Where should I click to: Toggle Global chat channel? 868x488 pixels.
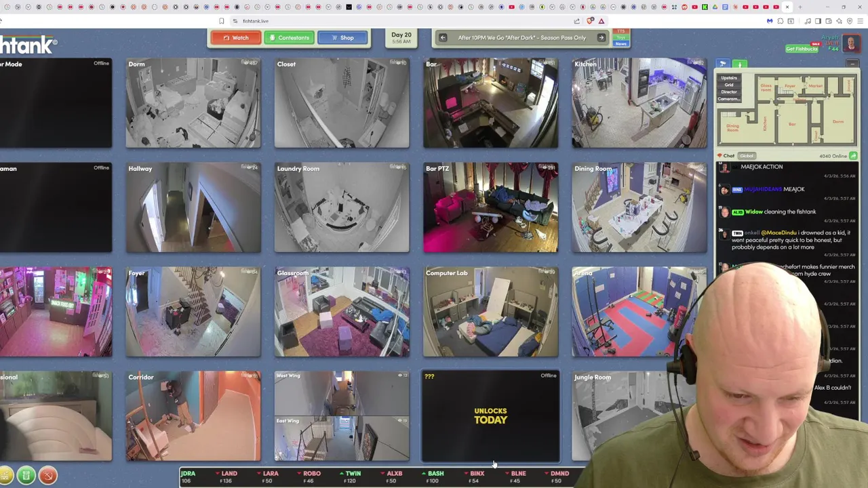point(747,156)
